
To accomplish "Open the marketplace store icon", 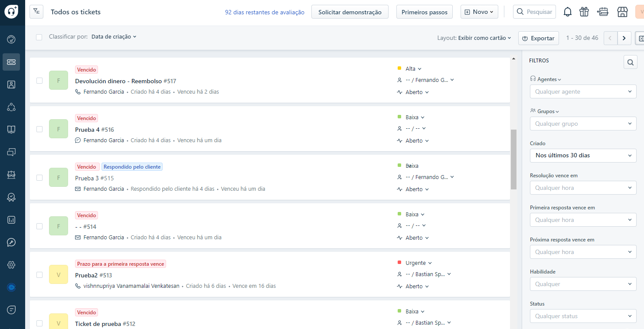I will tap(623, 12).
